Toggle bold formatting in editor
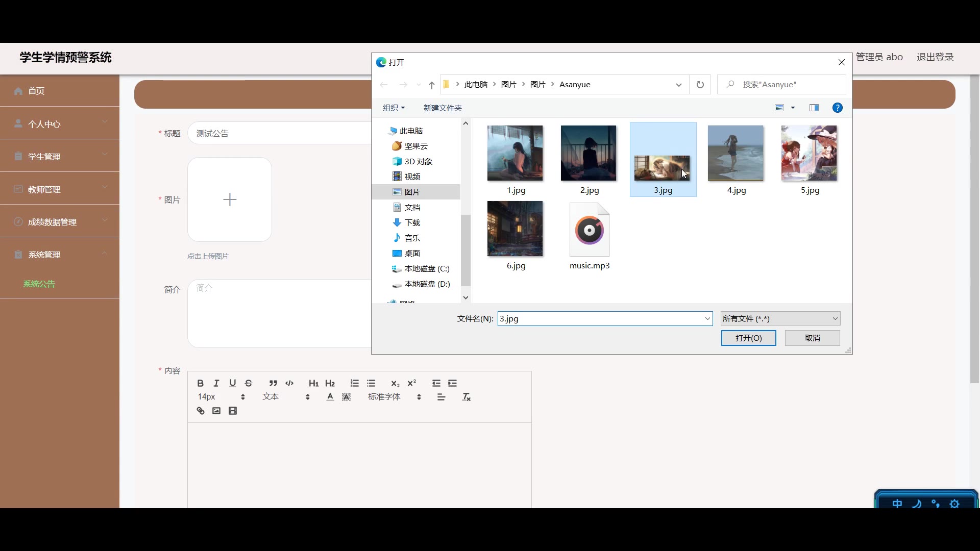Screen dimensions: 980x551 200,383
